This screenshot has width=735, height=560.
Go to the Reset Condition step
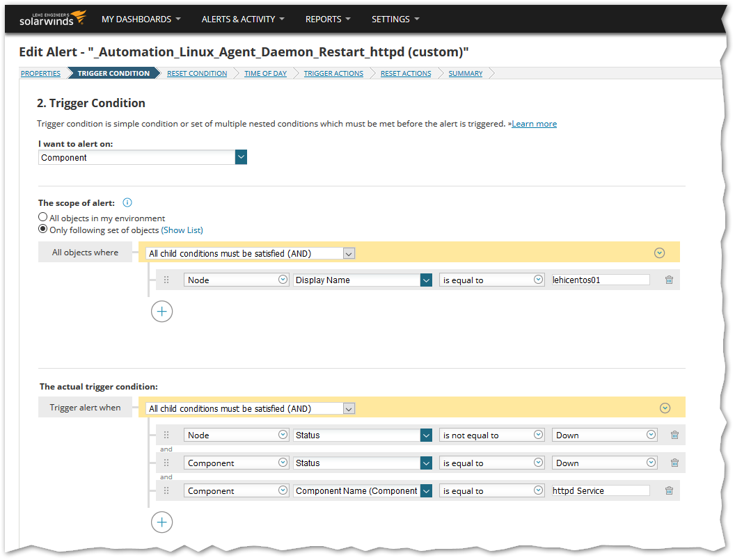(x=197, y=74)
